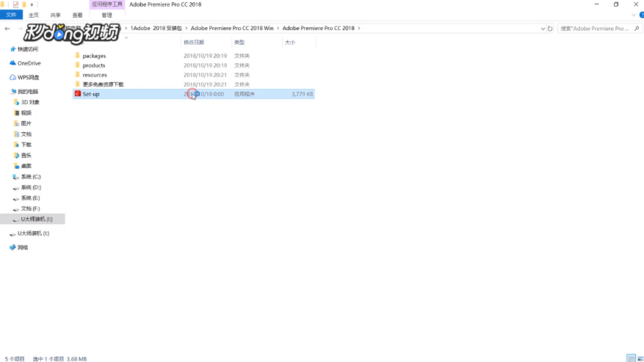Click the 3,779 KB size value
This screenshot has height=362, width=644.
303,94
